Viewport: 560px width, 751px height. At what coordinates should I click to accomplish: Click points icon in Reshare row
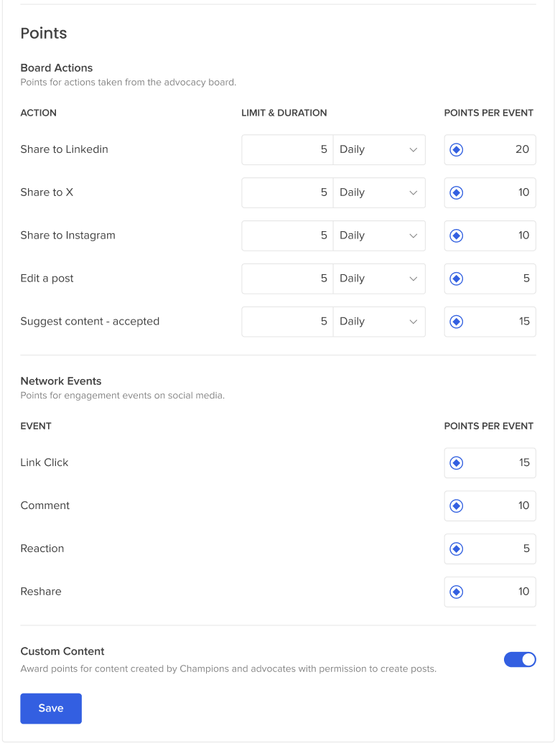coord(456,592)
